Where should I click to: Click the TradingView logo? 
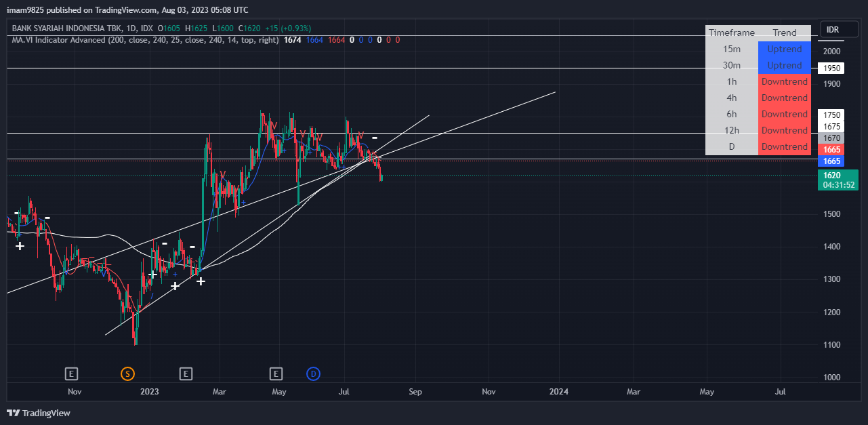[x=39, y=413]
